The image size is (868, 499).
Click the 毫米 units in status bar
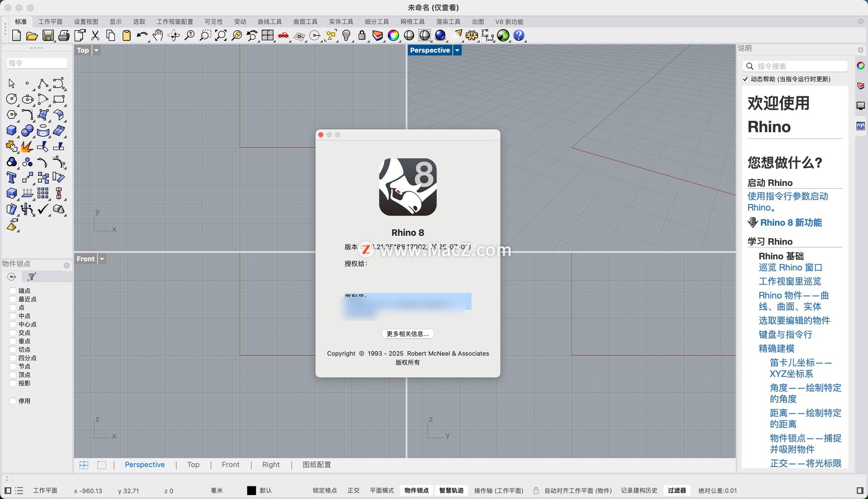point(217,490)
